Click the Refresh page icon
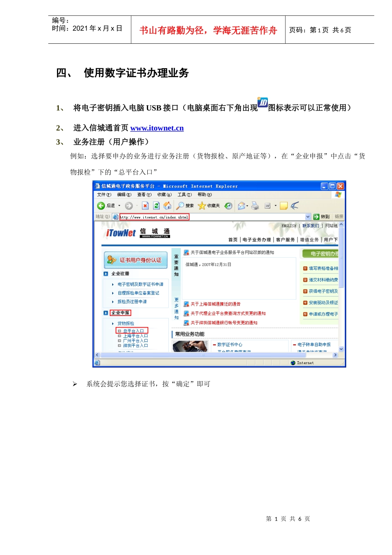The width and height of the screenshot is (392, 555). click(x=156, y=206)
